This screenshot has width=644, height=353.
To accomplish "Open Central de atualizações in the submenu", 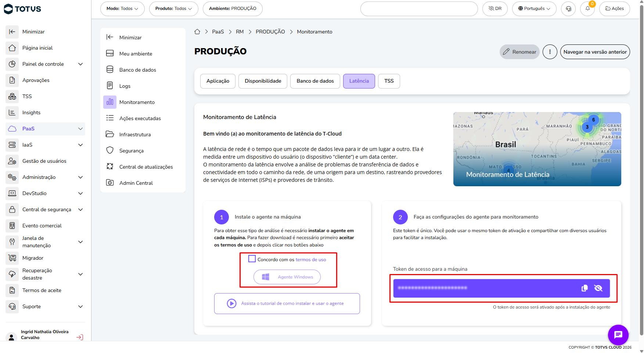I will tap(143, 167).
